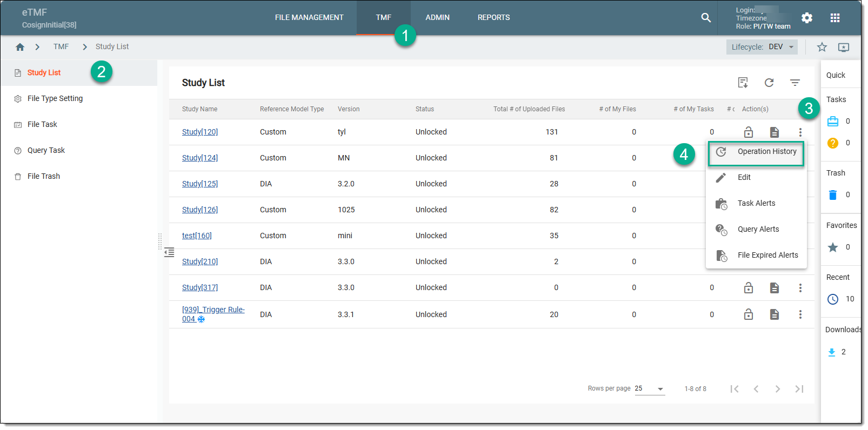
Task: Collapse the left sidebar panel
Action: pos(169,252)
